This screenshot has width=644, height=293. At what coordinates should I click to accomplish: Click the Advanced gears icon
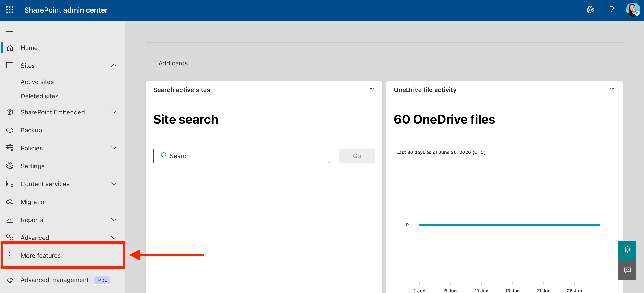pyautogui.click(x=10, y=237)
